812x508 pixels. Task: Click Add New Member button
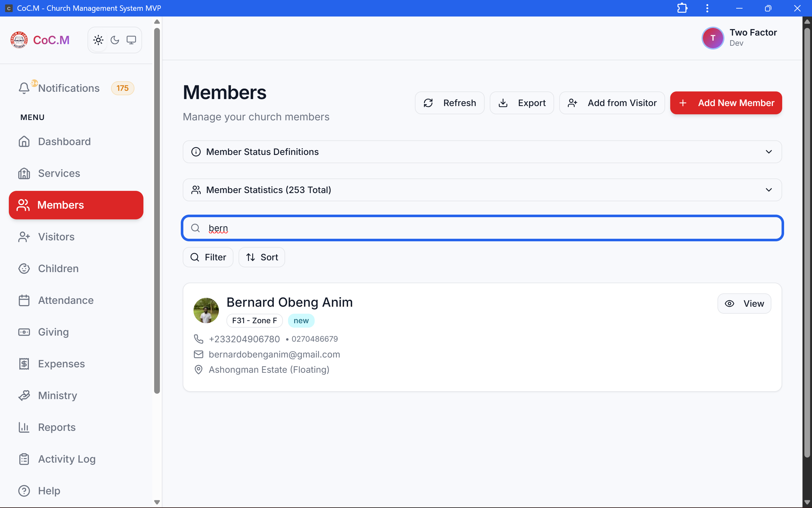pos(726,103)
